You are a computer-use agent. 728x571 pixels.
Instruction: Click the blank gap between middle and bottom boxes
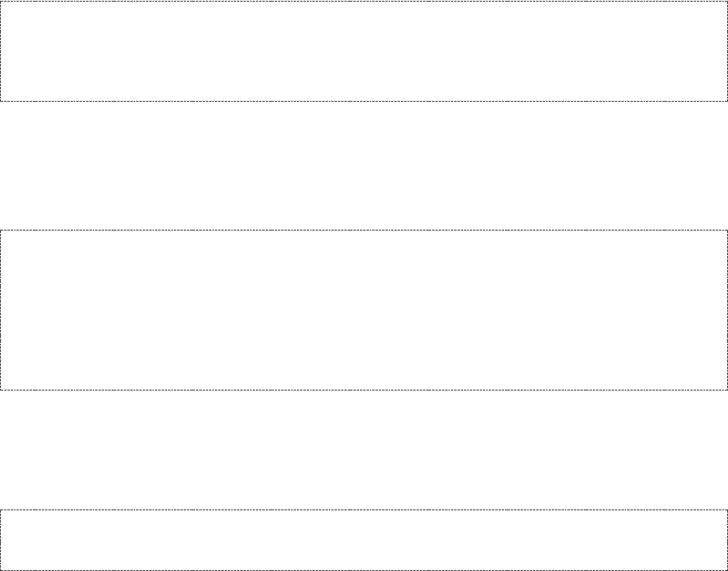[364, 449]
